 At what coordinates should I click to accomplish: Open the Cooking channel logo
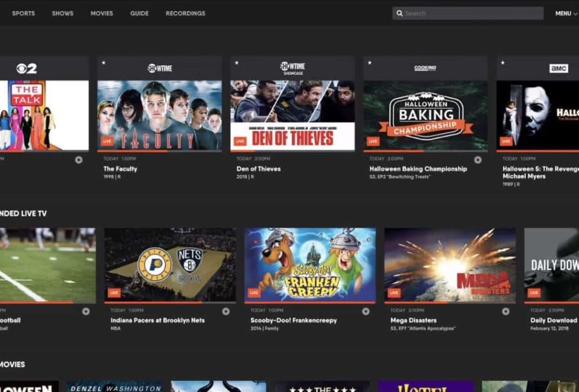click(x=425, y=68)
